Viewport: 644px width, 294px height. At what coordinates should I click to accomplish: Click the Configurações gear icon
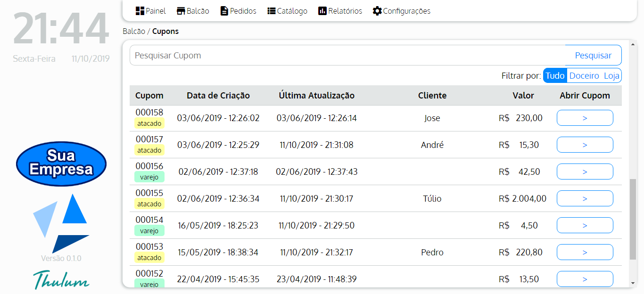[x=377, y=11]
